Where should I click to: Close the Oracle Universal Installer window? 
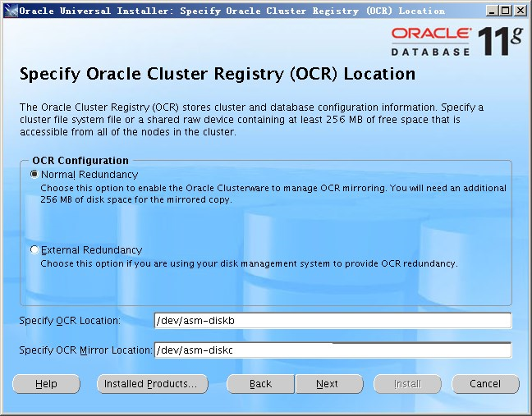521,11
